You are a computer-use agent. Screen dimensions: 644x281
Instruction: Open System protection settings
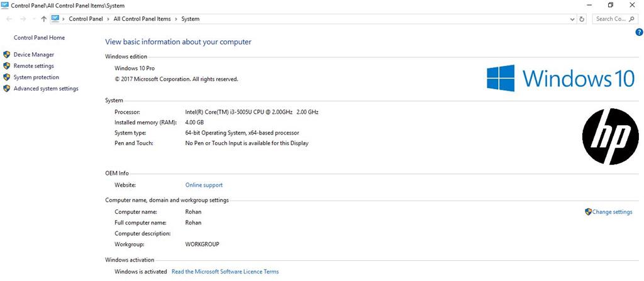36,77
